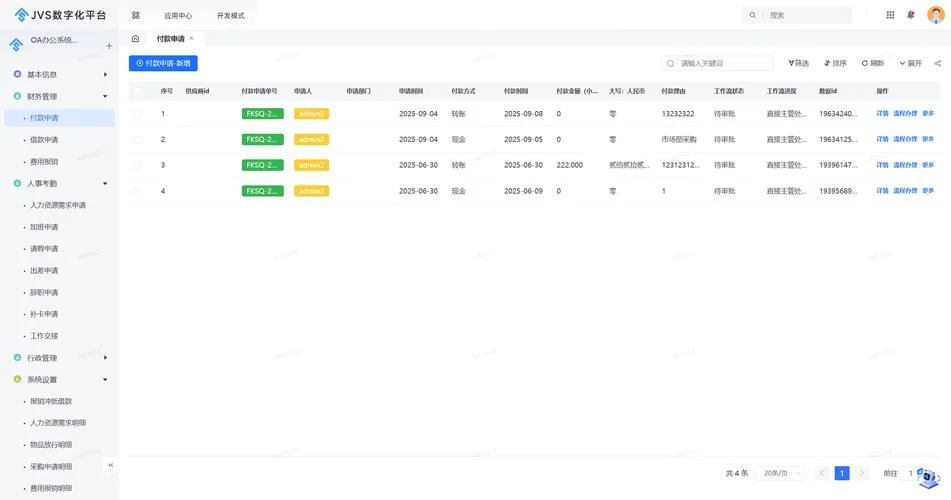Click the admin2 tag in row 2
This screenshot has width=951, height=500.
point(311,140)
